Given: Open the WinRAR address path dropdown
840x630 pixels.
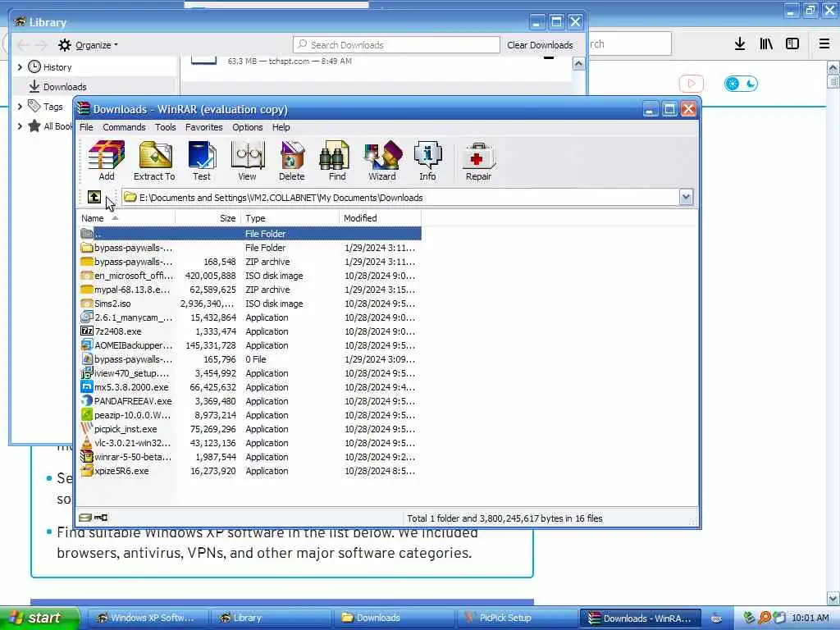Looking at the screenshot, I should (687, 197).
